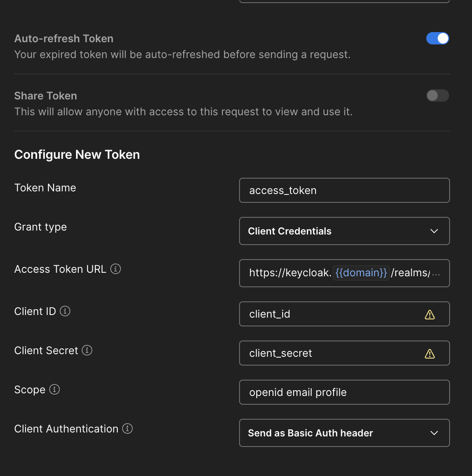Click the info icon next to Client ID

[65, 311]
